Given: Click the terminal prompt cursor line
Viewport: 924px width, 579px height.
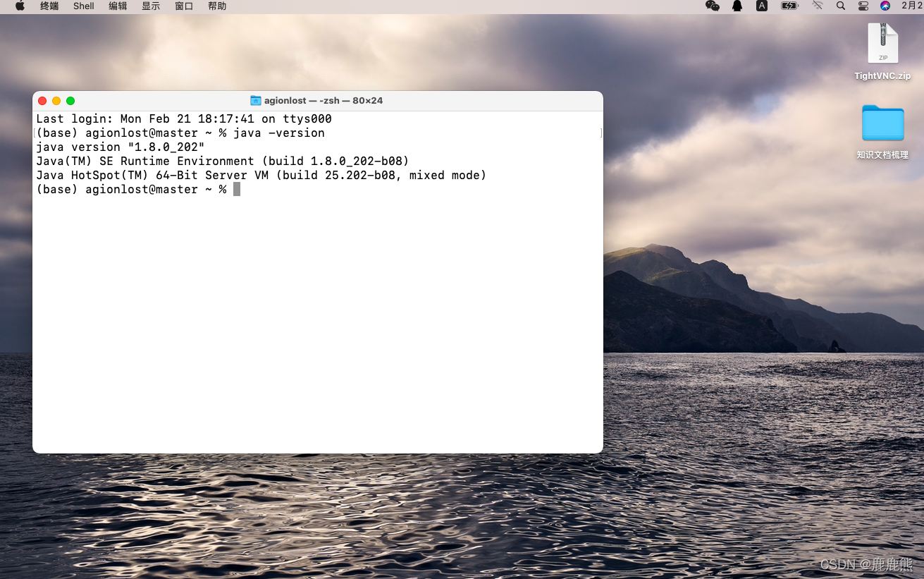Looking at the screenshot, I should tap(236, 189).
